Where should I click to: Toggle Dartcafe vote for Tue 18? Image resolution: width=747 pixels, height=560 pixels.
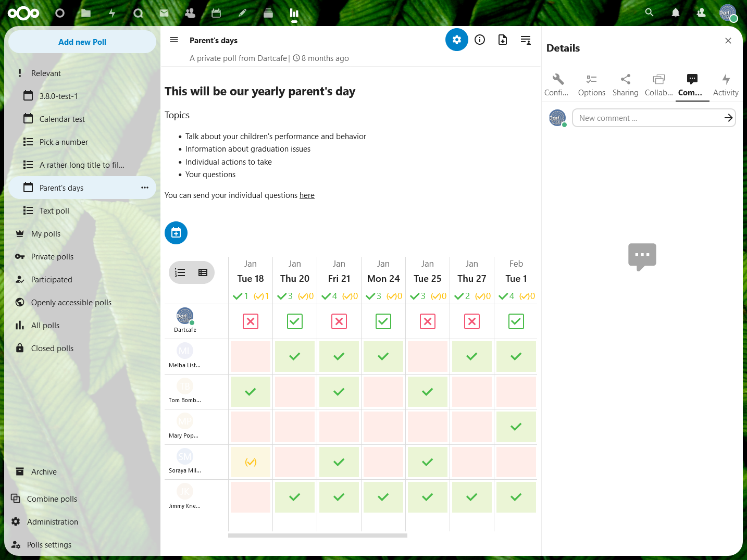[x=251, y=321]
